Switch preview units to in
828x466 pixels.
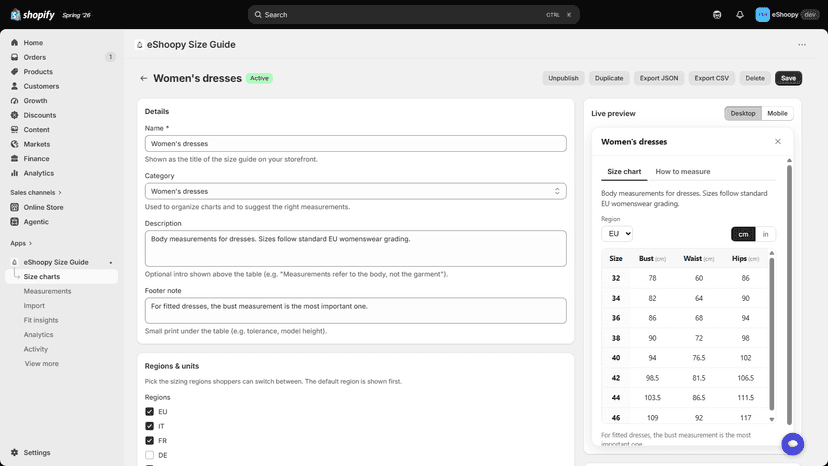[x=765, y=234]
